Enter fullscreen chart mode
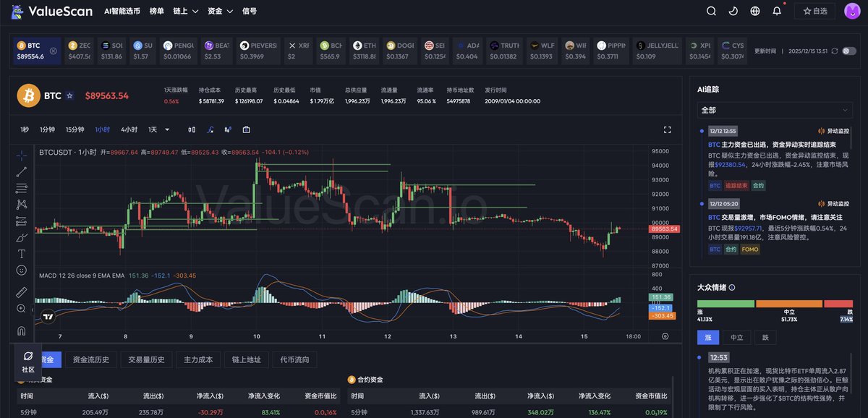This screenshot has height=418, width=868. [x=667, y=129]
